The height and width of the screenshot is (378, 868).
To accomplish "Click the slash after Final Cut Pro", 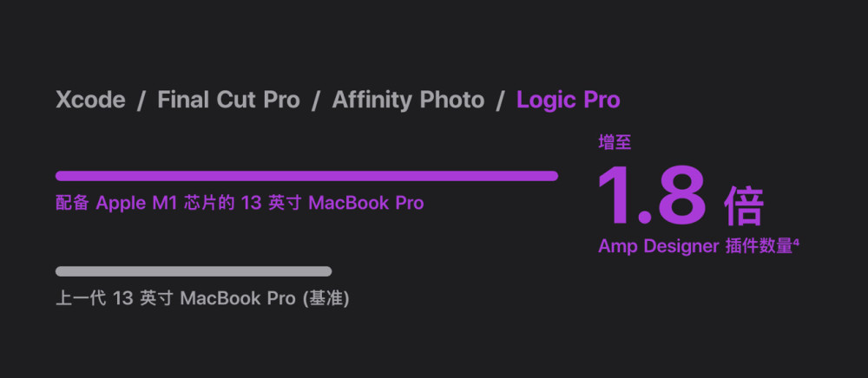I will pos(316,101).
